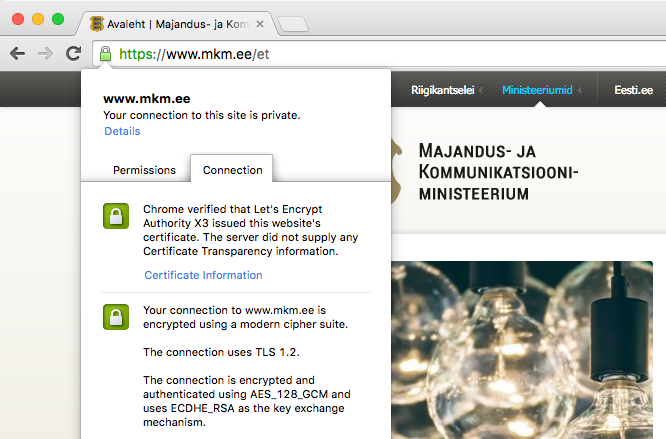The width and height of the screenshot is (666, 439).
Task: Open a new tab with the new tab button
Action: [293, 24]
